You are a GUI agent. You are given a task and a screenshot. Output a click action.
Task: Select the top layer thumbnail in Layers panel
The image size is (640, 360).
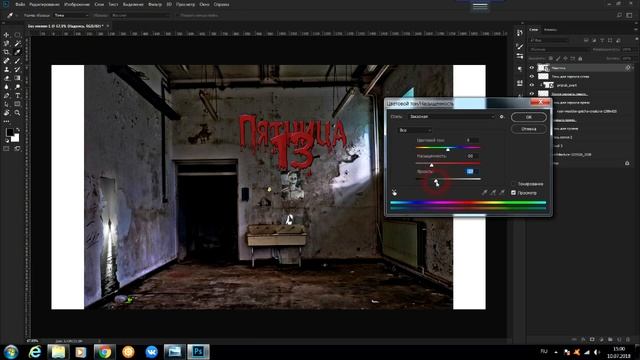point(543,68)
